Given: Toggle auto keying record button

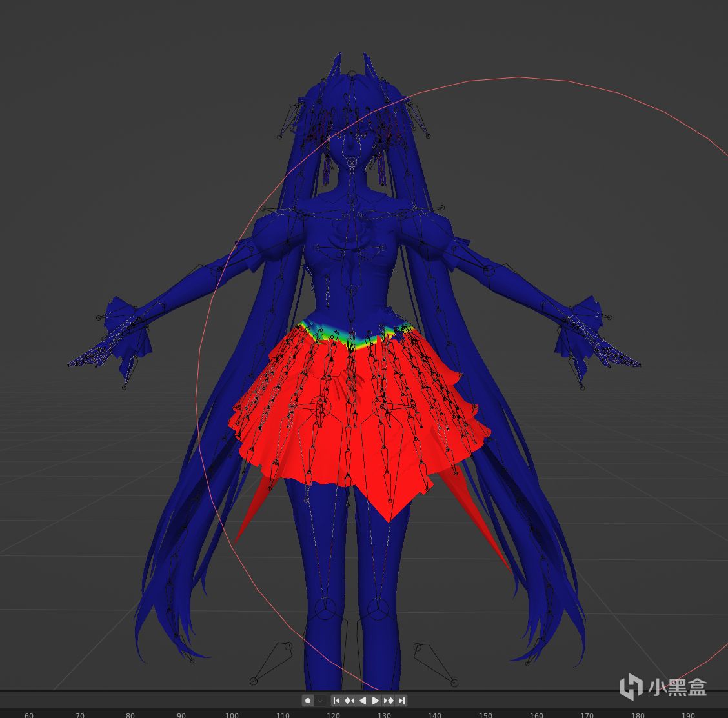Looking at the screenshot, I should (x=308, y=701).
